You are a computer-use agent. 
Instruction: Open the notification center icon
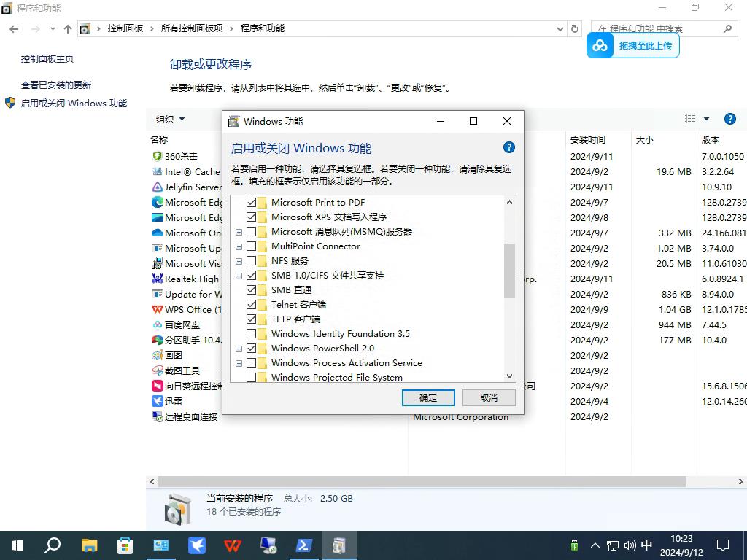[723, 545]
